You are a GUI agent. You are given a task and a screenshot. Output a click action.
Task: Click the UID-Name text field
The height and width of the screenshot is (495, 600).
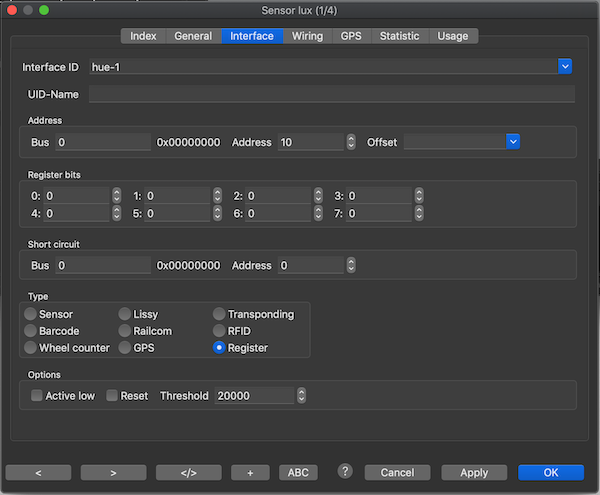[331, 94]
